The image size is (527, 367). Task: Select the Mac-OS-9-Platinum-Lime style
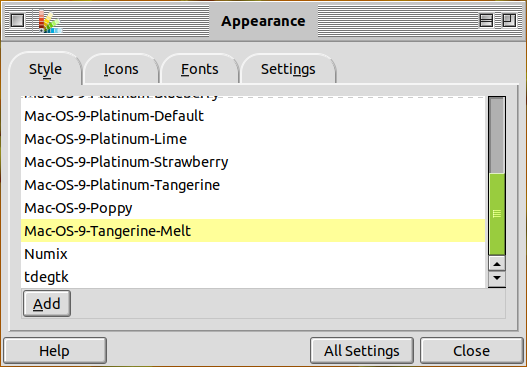click(253, 139)
